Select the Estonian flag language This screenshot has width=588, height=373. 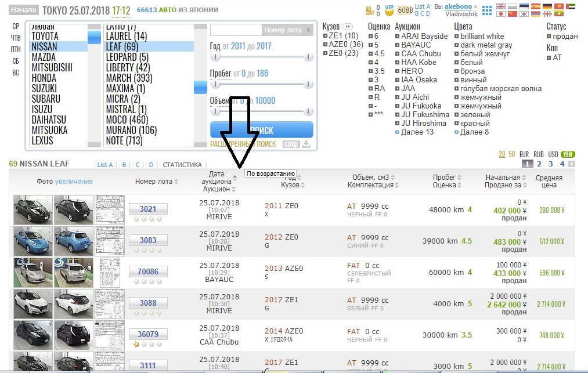tap(524, 6)
